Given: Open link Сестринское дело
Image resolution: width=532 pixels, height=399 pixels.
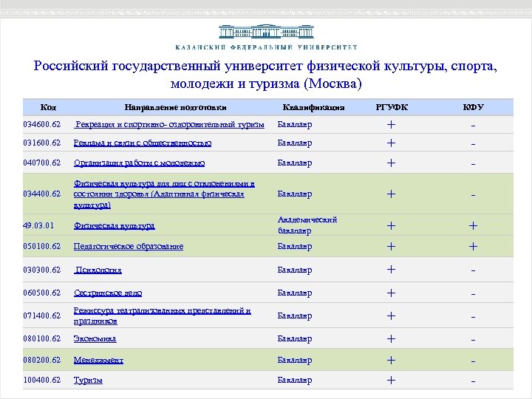Looking at the screenshot, I should pyautogui.click(x=108, y=293).
